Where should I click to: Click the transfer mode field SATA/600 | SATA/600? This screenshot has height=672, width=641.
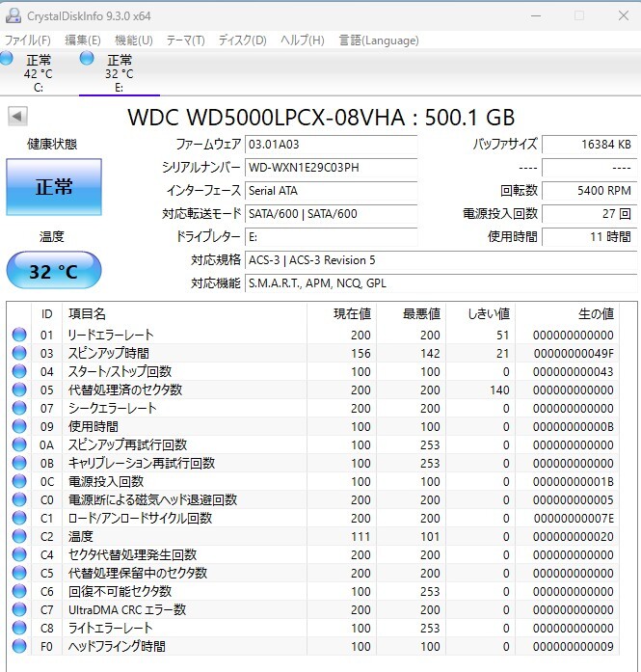point(331,214)
